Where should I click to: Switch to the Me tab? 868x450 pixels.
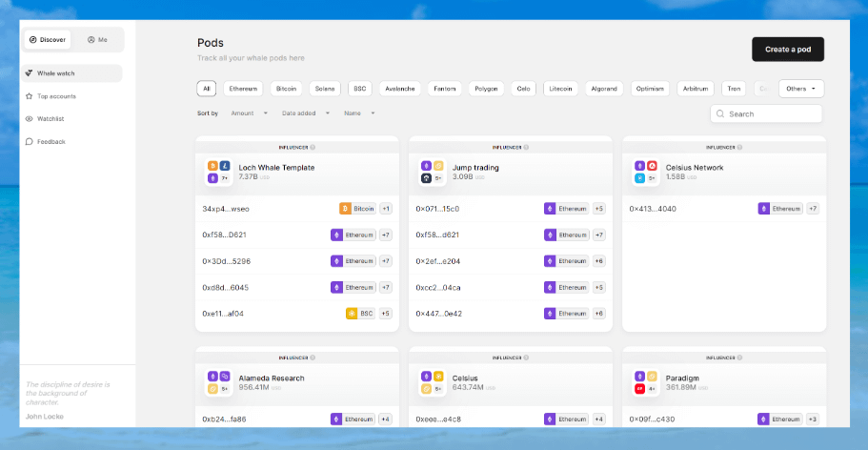tap(97, 40)
